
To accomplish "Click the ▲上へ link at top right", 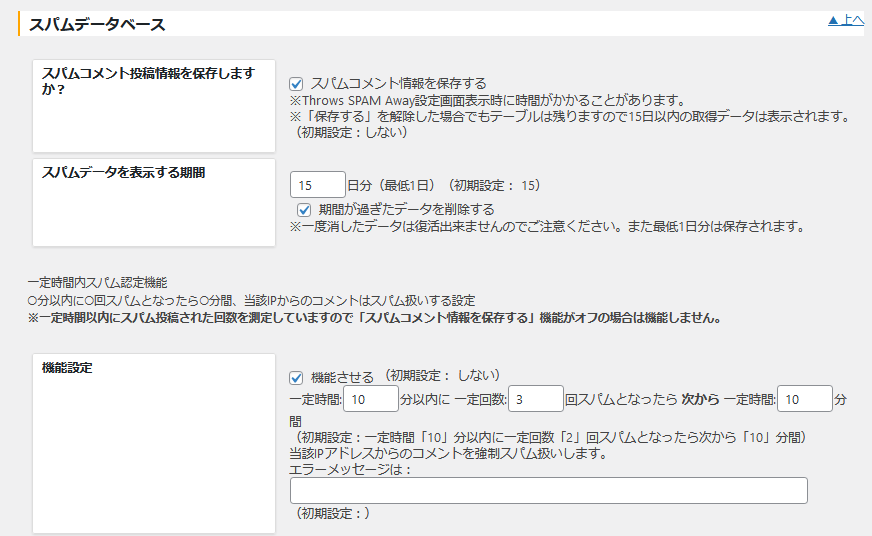I will pyautogui.click(x=845, y=20).
